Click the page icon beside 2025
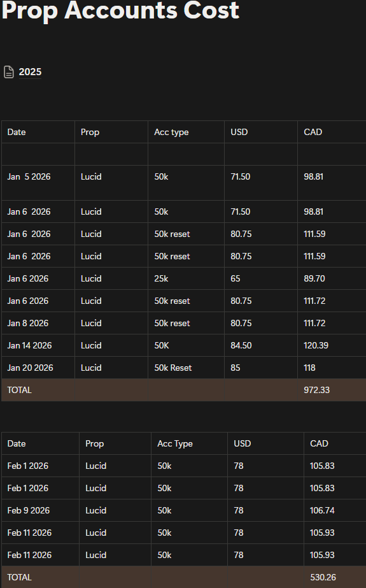This screenshot has height=588, width=366. [9, 71]
